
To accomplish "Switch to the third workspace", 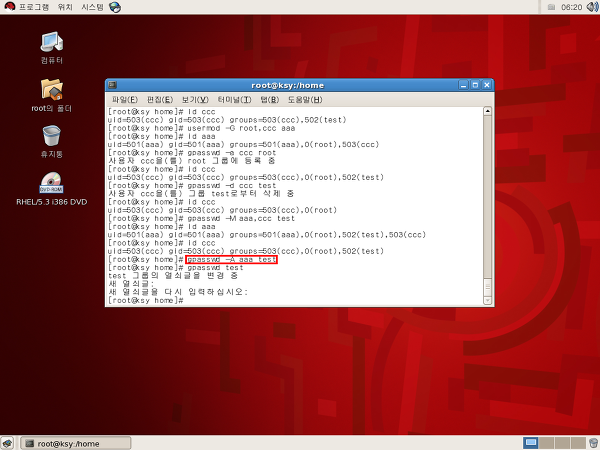I will [x=562, y=443].
